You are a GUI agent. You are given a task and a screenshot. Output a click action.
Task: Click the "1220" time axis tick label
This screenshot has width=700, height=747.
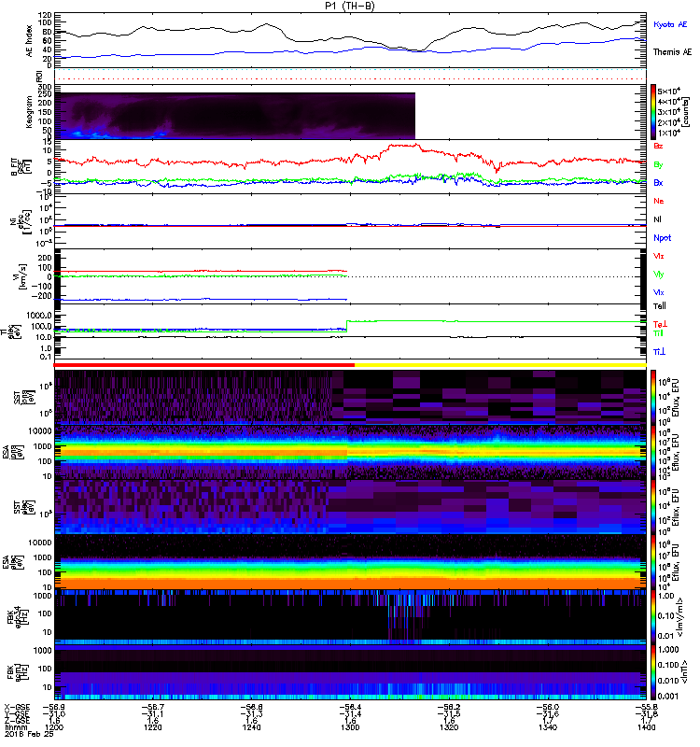click(152, 727)
